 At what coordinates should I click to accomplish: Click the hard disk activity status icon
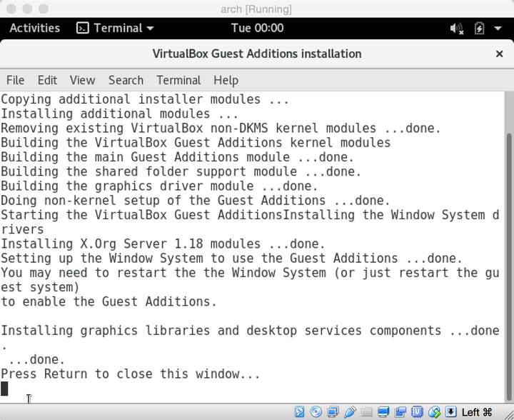(x=299, y=412)
